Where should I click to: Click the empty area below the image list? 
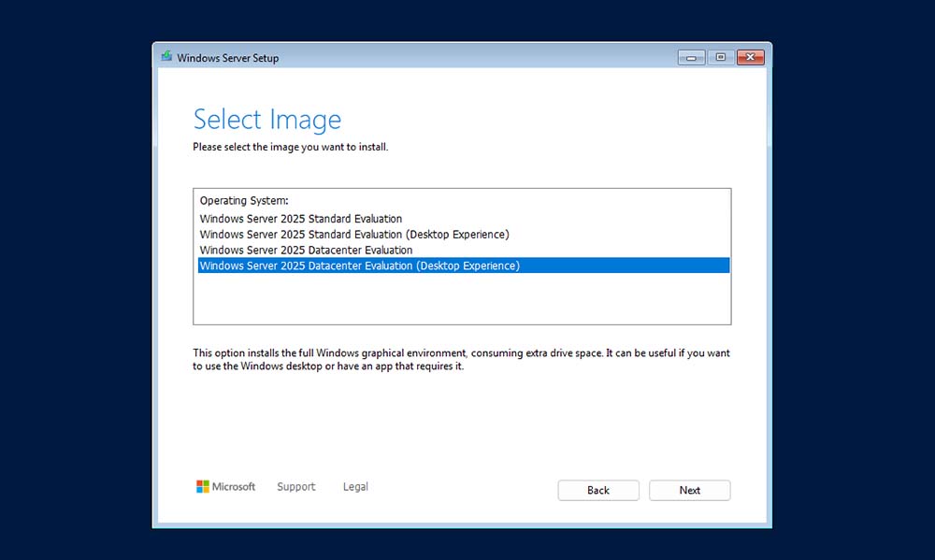point(462,299)
